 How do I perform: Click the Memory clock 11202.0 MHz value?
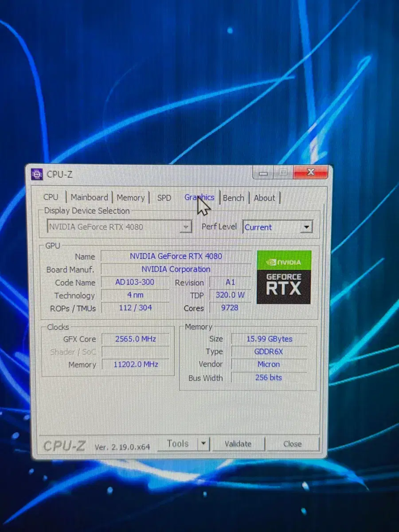click(135, 364)
